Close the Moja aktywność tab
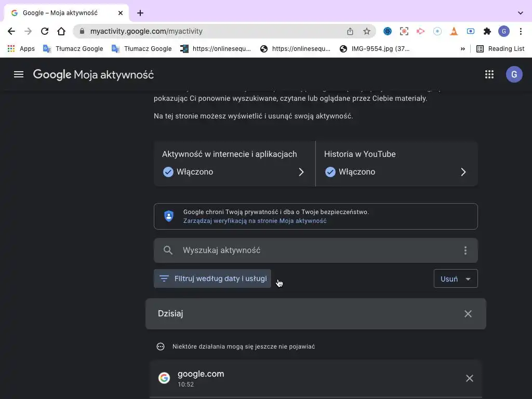 (x=121, y=13)
